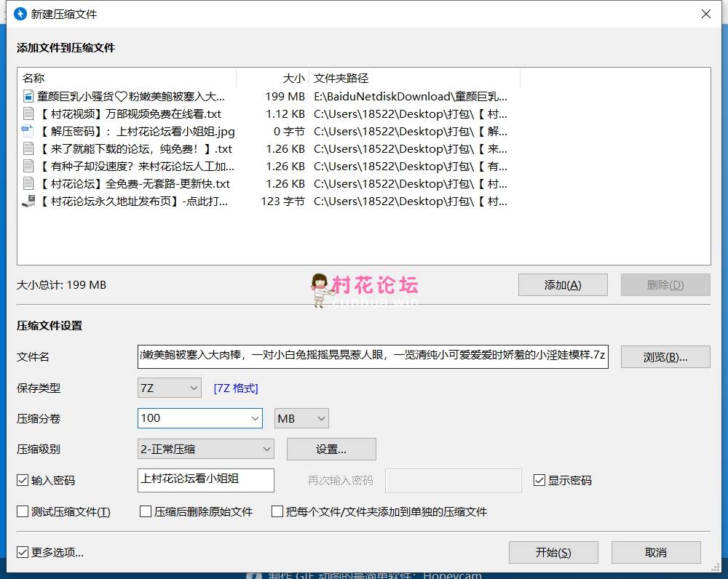The image size is (728, 579).
Task: Click the app icon in the title bar
Action: 20,14
